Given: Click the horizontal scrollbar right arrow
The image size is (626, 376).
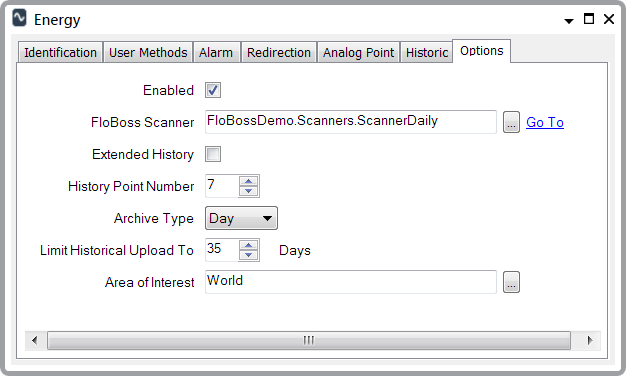Looking at the screenshot, I should (590, 340).
